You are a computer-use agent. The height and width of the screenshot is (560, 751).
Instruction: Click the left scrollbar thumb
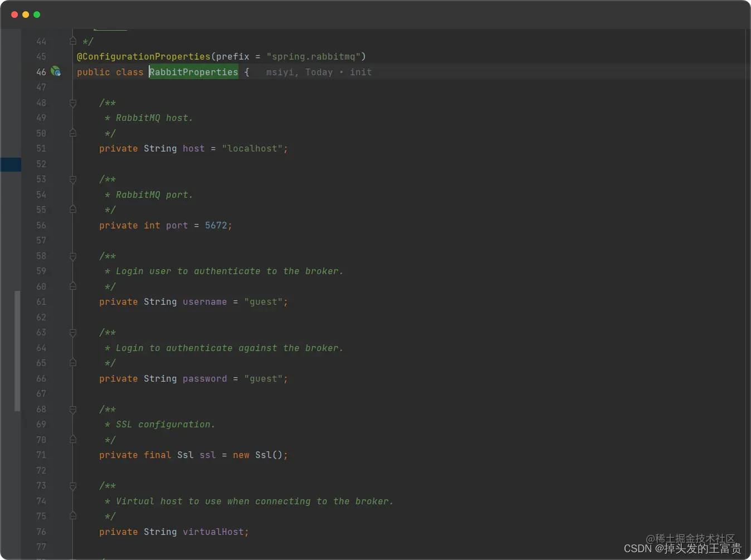pyautogui.click(x=17, y=351)
